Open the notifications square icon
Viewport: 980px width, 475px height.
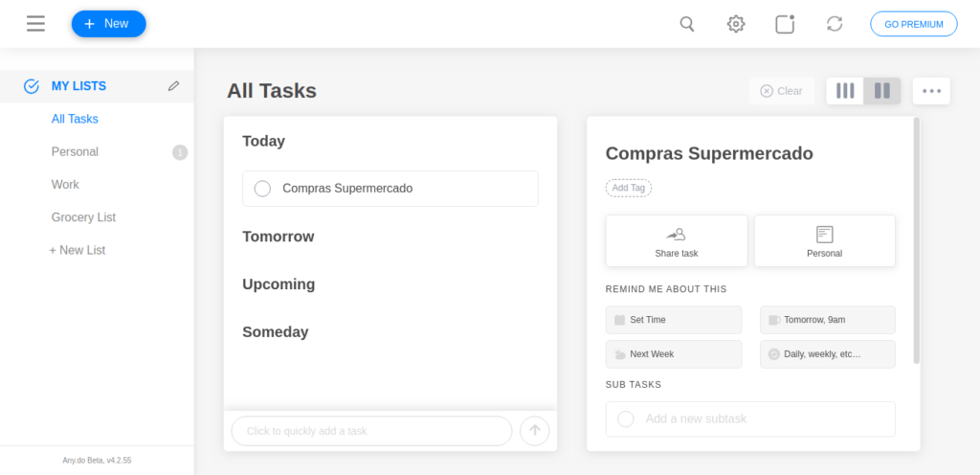coord(785,24)
